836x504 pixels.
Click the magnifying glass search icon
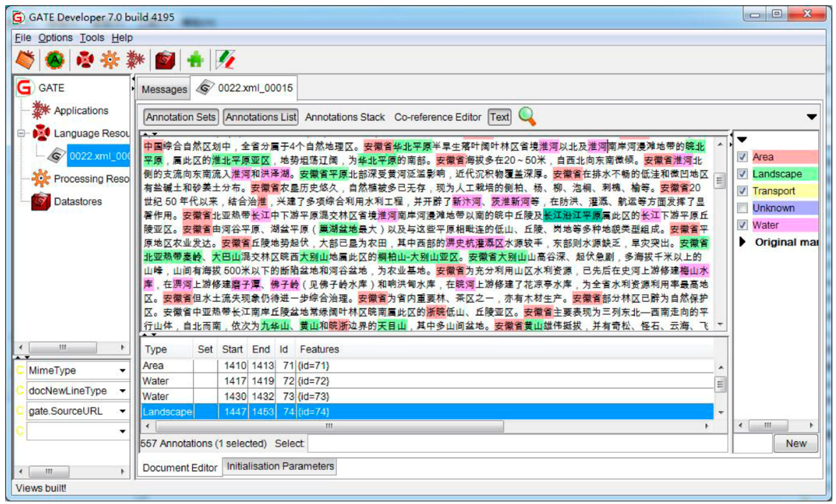[527, 116]
